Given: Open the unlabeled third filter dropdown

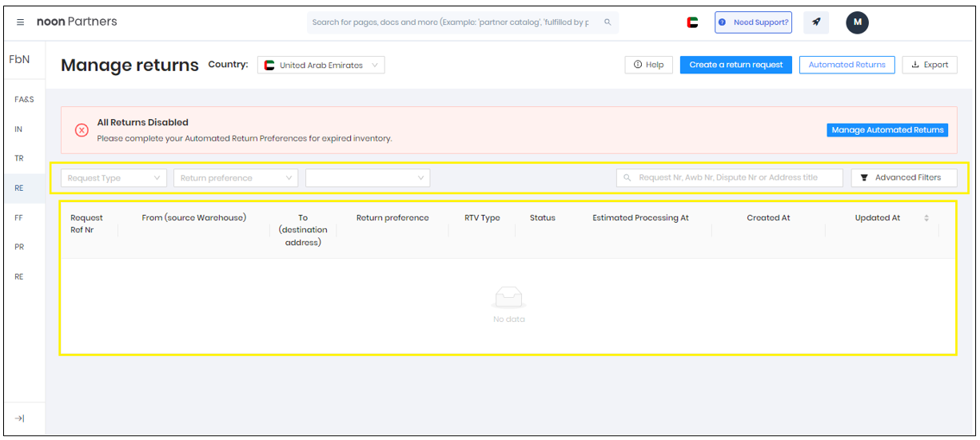Looking at the screenshot, I should pos(368,178).
